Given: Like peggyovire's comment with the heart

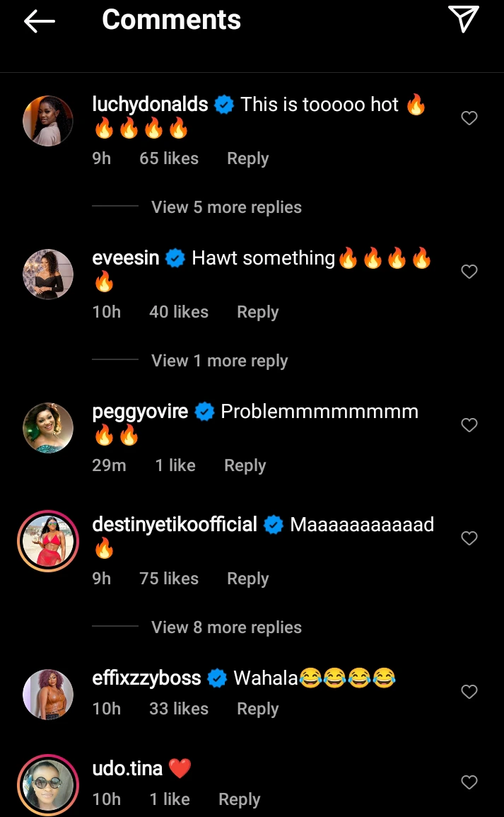Looking at the screenshot, I should (x=469, y=425).
